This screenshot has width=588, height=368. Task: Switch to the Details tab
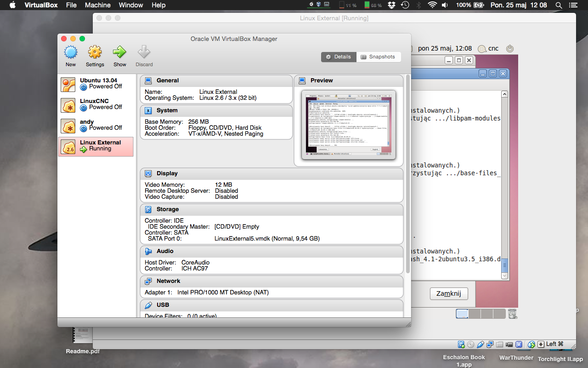[339, 57]
